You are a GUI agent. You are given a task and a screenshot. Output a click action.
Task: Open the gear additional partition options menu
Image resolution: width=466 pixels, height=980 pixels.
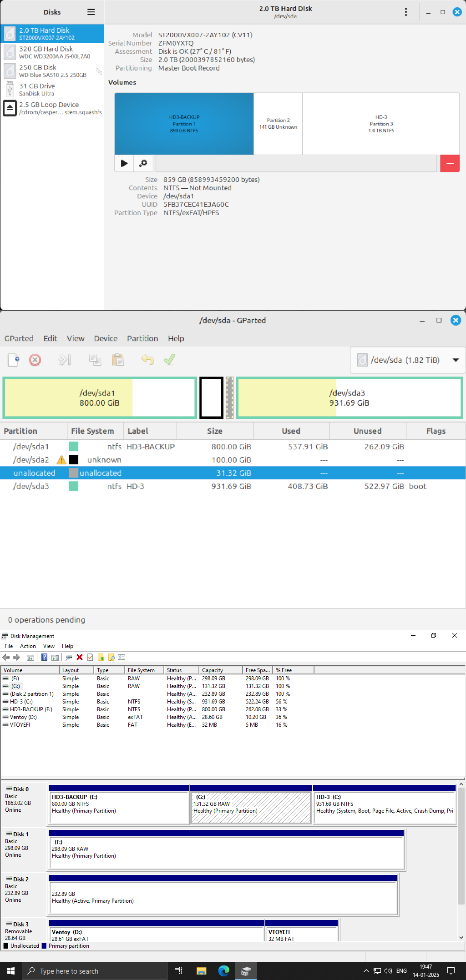point(143,163)
